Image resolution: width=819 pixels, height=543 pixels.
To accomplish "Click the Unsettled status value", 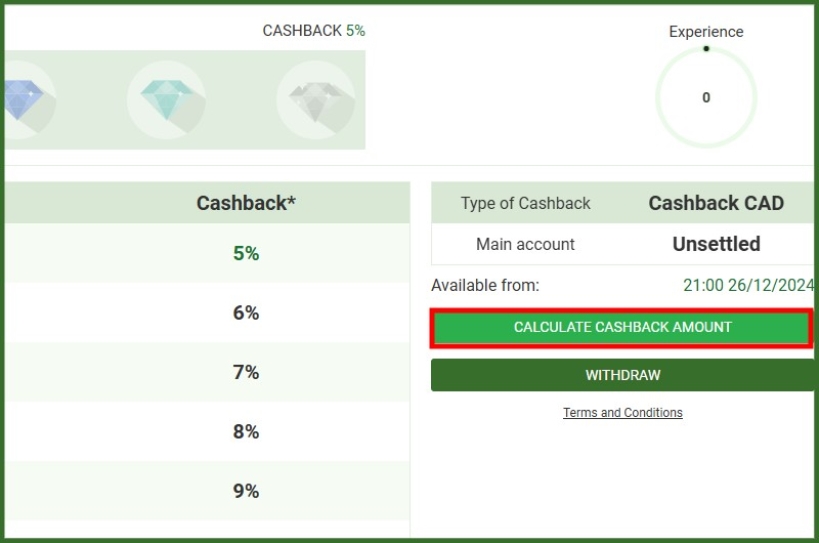I will click(716, 244).
